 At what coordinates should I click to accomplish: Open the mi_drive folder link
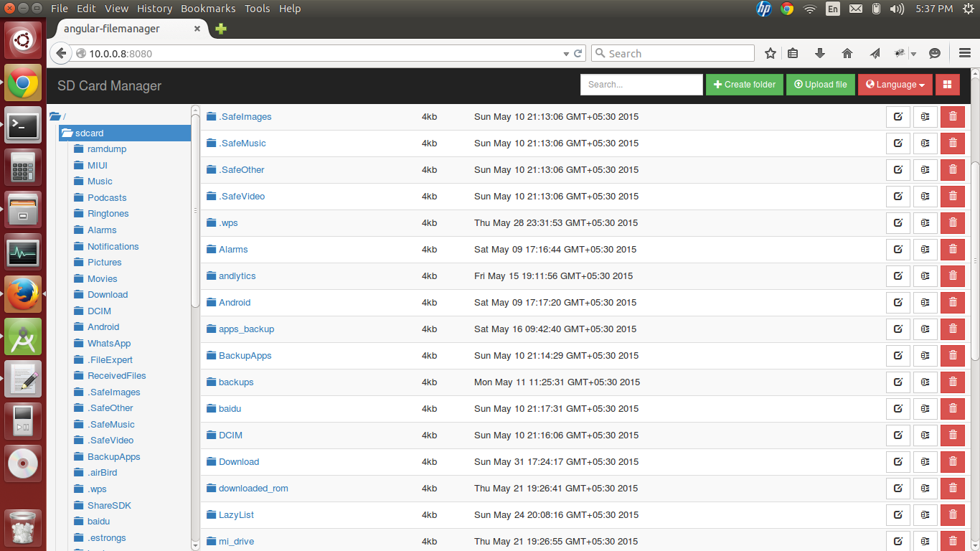pos(237,542)
